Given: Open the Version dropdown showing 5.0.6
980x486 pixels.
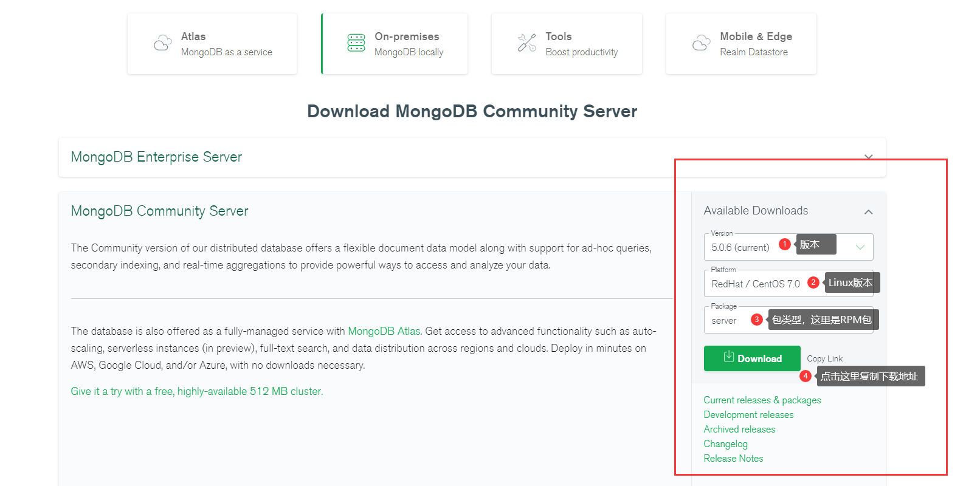Looking at the screenshot, I should click(x=788, y=247).
